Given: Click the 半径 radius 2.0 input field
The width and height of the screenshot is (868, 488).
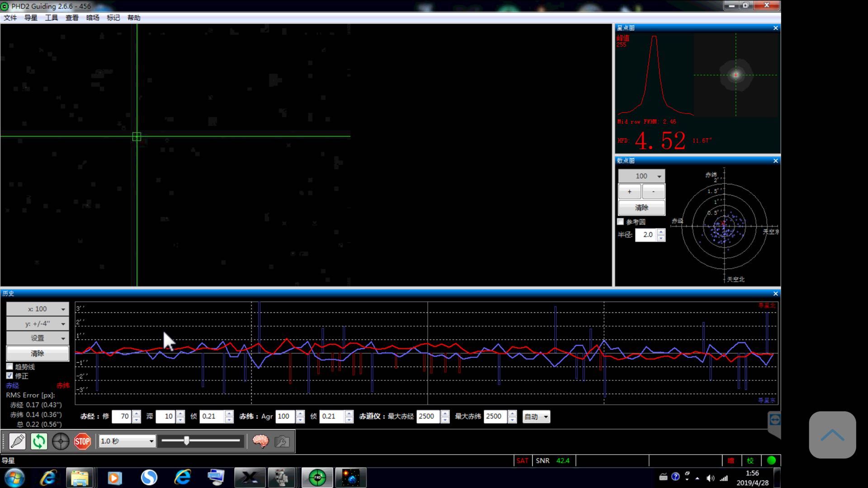Looking at the screenshot, I should coord(645,235).
